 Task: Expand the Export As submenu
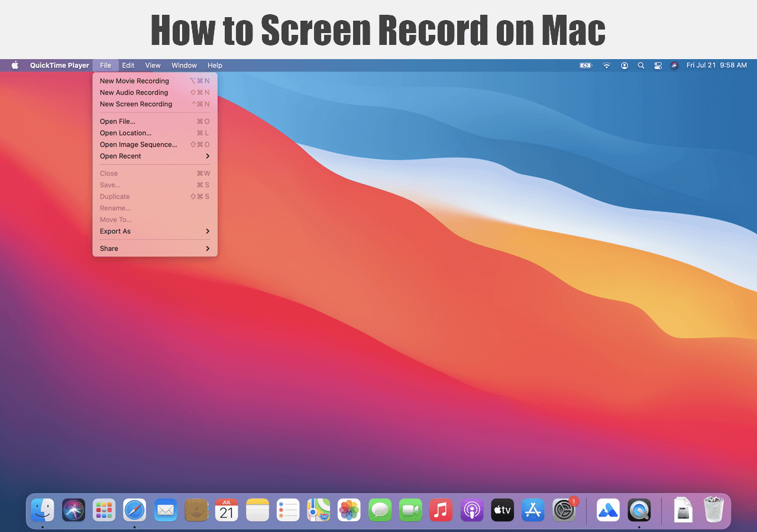[115, 231]
